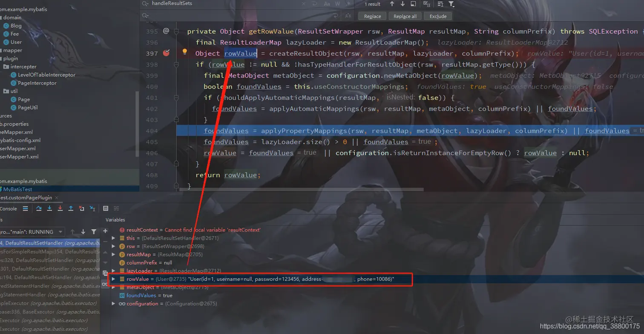644x334 pixels.
Task: Click the Step Out debugger icon
Action: [71, 208]
